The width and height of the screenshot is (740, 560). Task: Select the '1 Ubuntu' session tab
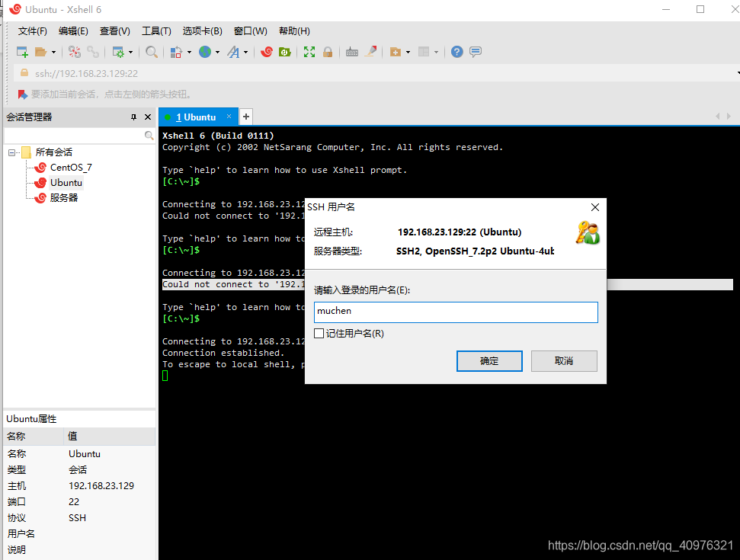click(x=197, y=117)
